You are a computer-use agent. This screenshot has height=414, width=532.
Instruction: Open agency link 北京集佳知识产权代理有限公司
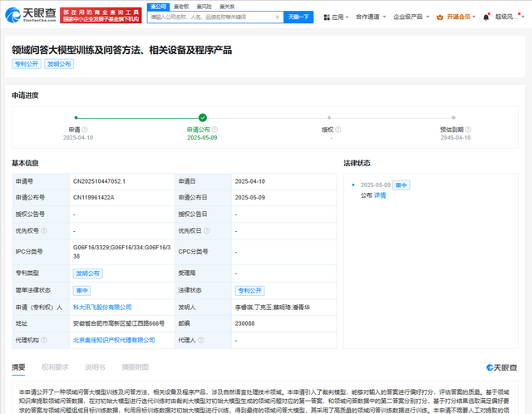pyautogui.click(x=114, y=340)
